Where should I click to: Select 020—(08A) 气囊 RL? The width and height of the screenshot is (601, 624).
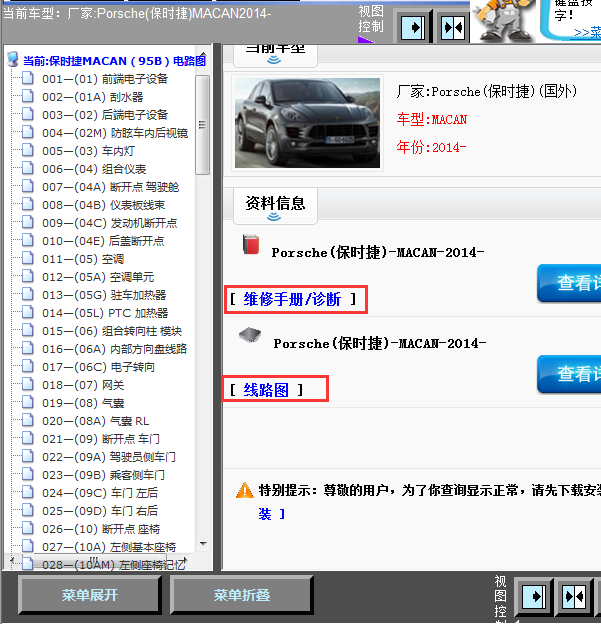[x=96, y=421]
